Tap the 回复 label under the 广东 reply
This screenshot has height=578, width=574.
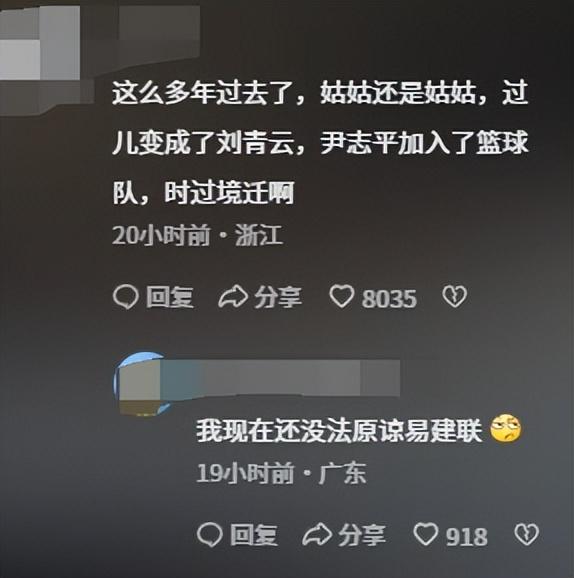tap(254, 535)
